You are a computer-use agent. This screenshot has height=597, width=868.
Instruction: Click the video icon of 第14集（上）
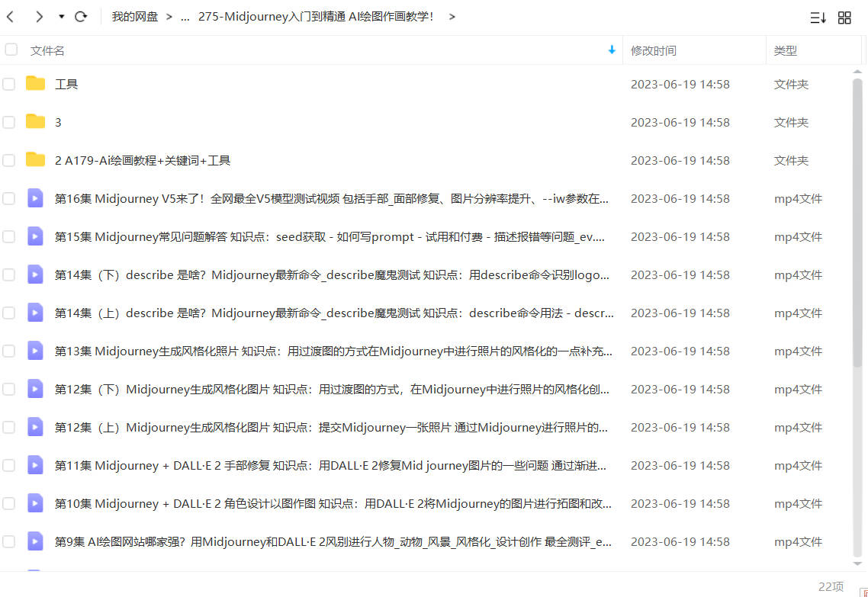click(35, 313)
